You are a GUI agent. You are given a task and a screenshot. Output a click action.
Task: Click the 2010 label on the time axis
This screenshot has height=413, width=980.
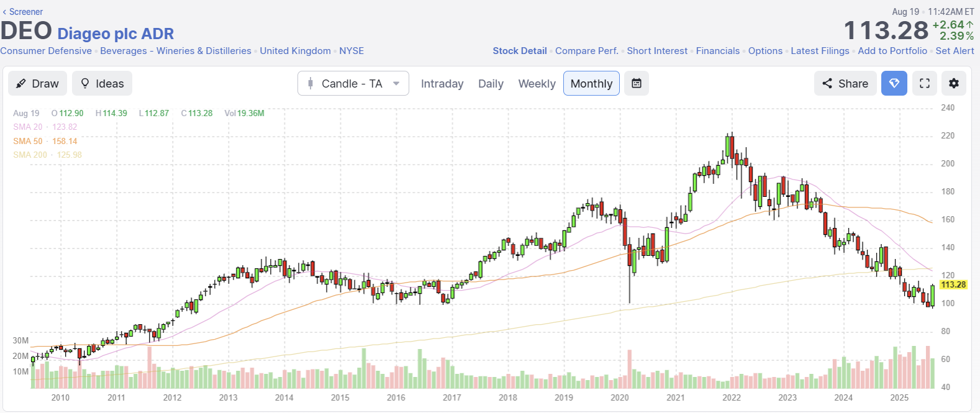point(60,397)
